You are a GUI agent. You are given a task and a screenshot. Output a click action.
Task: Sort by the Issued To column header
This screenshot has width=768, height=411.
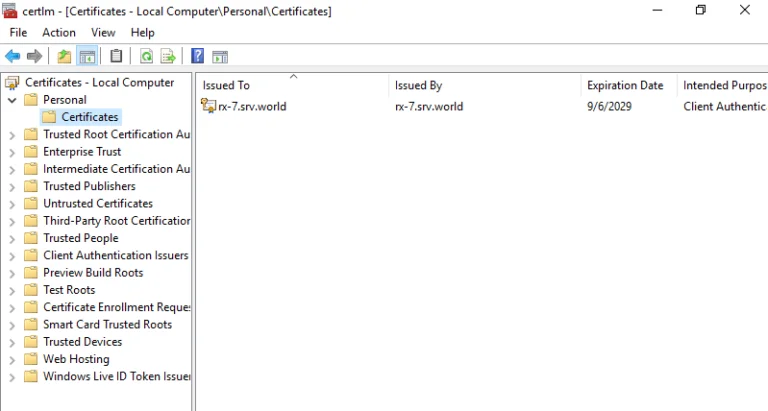click(292, 85)
